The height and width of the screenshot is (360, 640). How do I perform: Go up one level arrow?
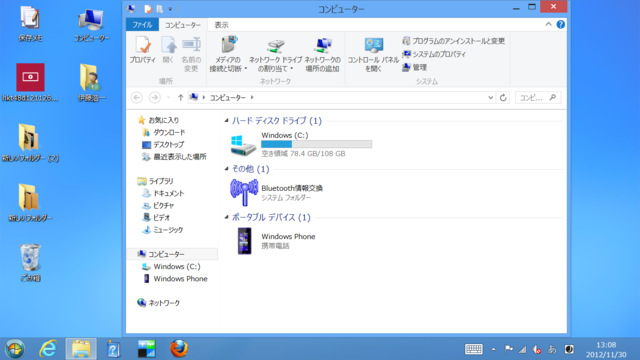coord(180,98)
